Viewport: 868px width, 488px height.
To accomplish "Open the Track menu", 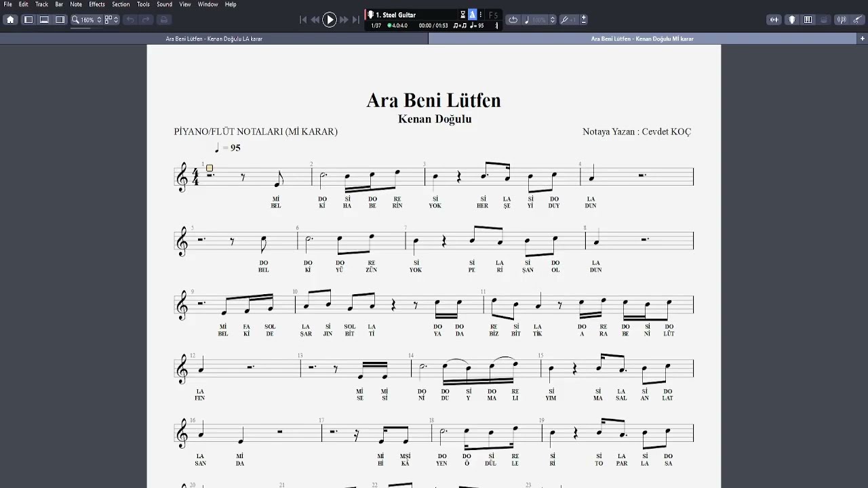I will pyautogui.click(x=41, y=4).
